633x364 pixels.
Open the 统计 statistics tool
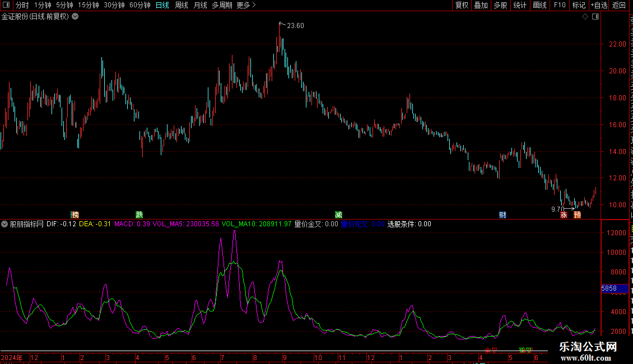520,5
